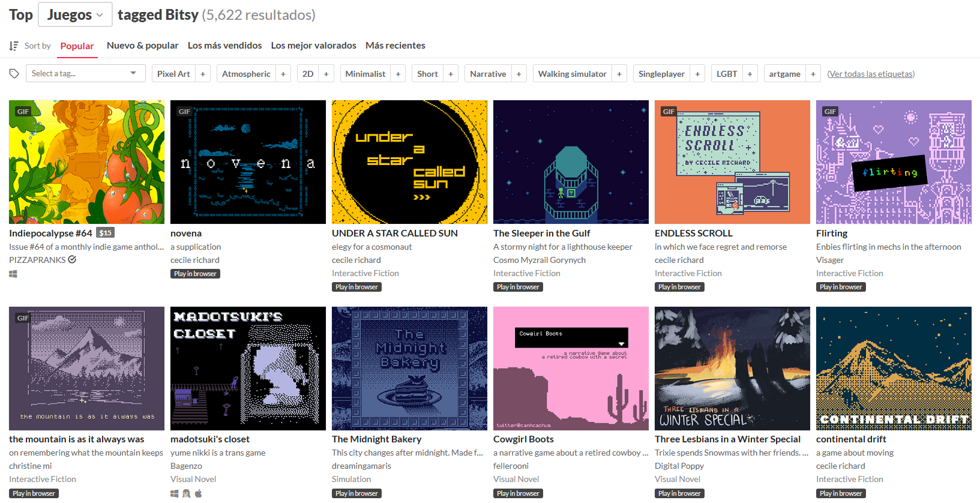Open the Cowgirl Boots title link
The height and width of the screenshot is (503, 980).
coord(523,439)
